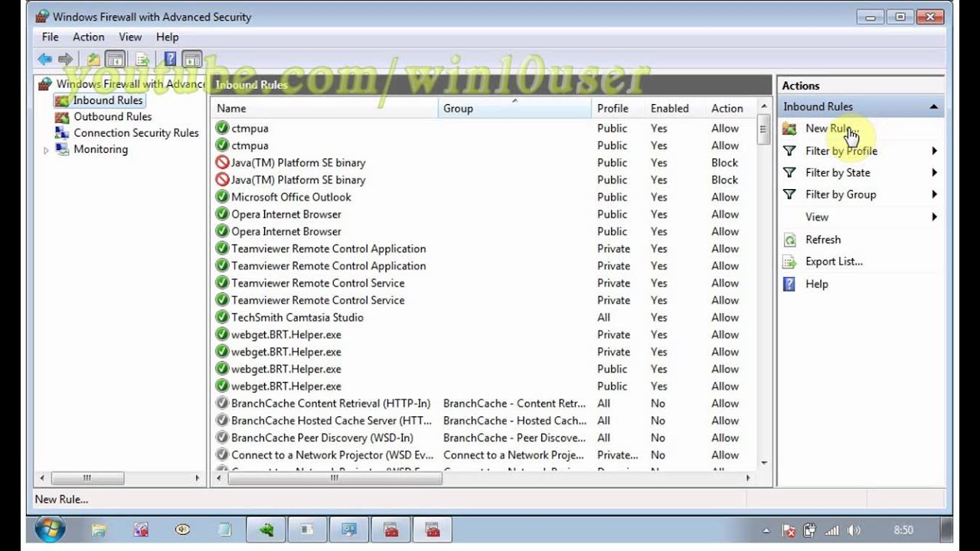980x551 pixels.
Task: Click Export List... in the Actions pane
Action: tap(834, 262)
